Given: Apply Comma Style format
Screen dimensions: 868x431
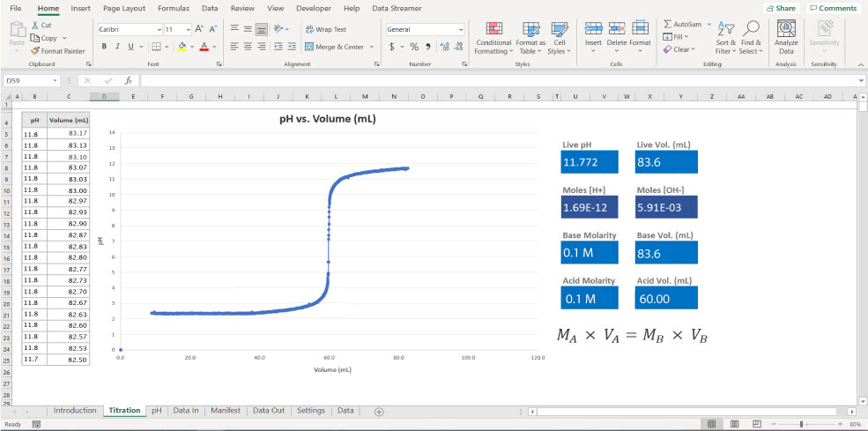Looking at the screenshot, I should coord(428,47).
